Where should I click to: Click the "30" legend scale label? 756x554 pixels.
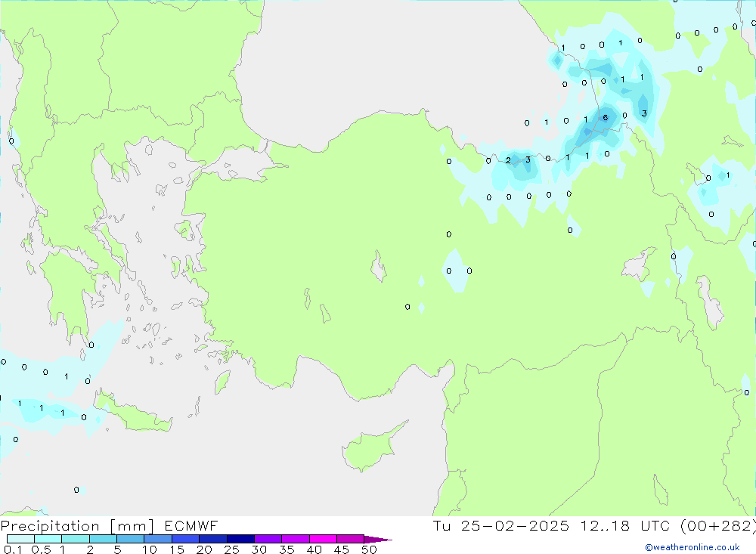click(259, 549)
